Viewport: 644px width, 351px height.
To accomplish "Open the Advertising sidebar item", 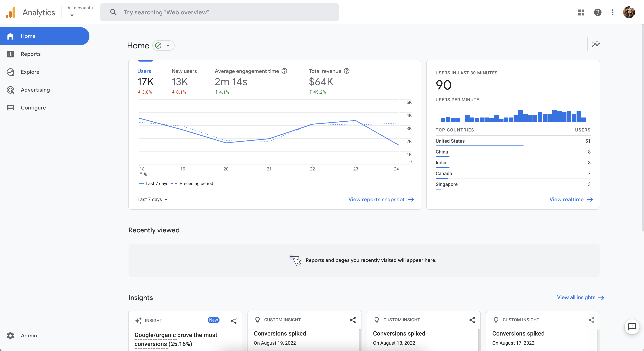I will pyautogui.click(x=35, y=90).
